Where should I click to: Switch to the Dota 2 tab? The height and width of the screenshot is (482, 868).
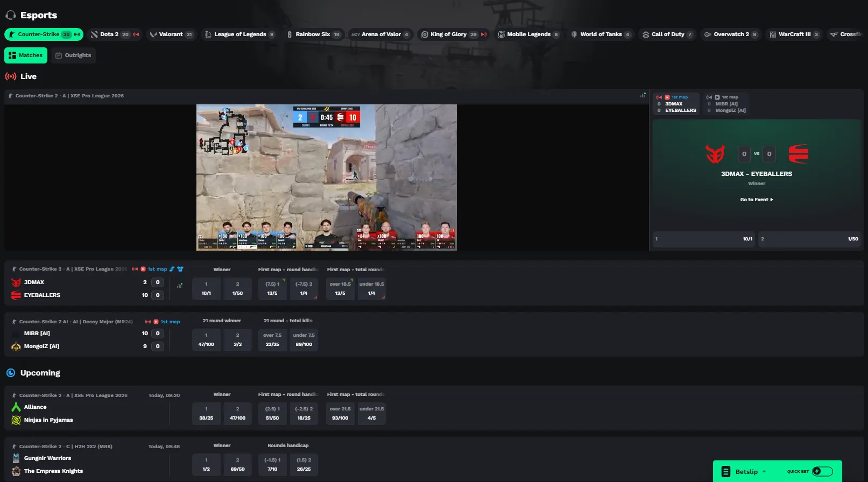click(x=115, y=34)
